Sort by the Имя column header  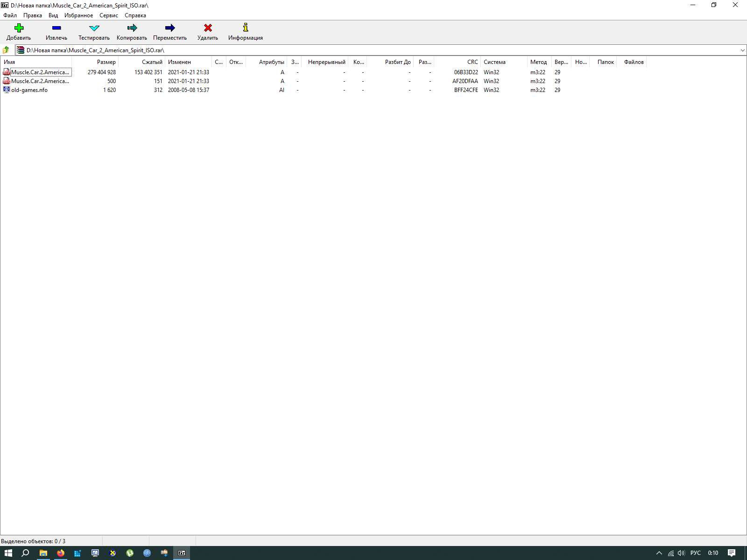(36, 62)
